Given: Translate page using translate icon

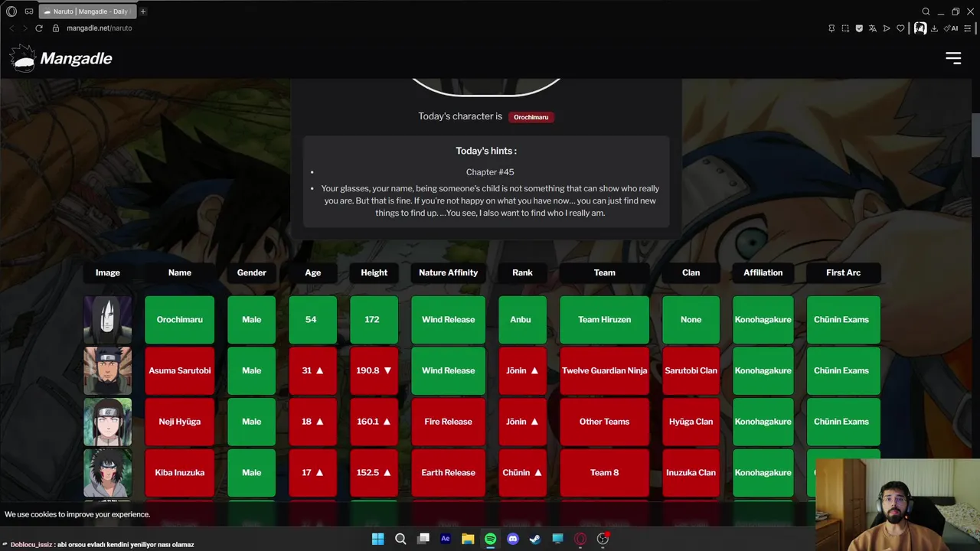Looking at the screenshot, I should pyautogui.click(x=873, y=28).
